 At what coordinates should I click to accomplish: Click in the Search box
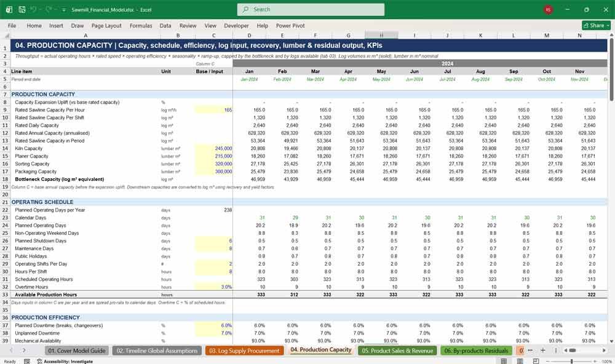click(x=311, y=9)
